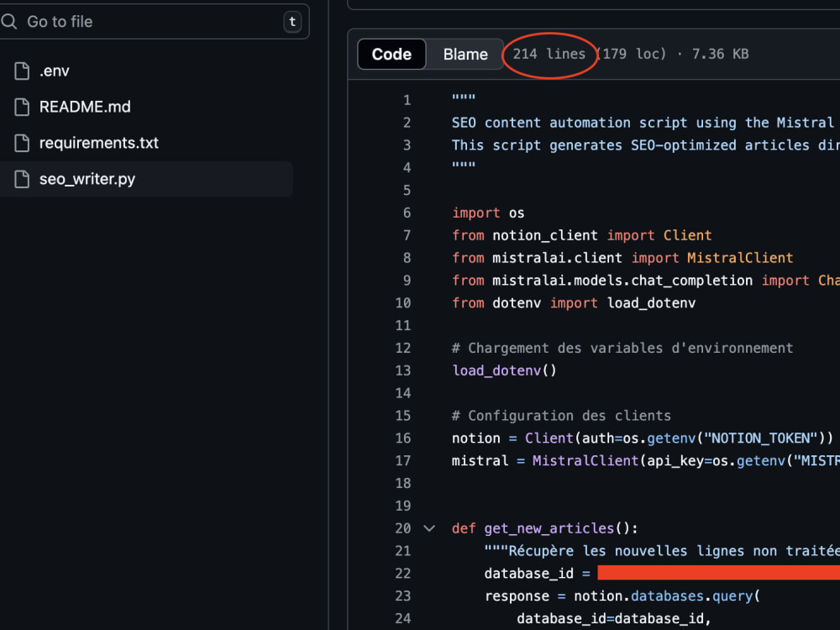
Task: Click 'SEO content automation script' docstring line
Action: pyautogui.click(x=643, y=123)
